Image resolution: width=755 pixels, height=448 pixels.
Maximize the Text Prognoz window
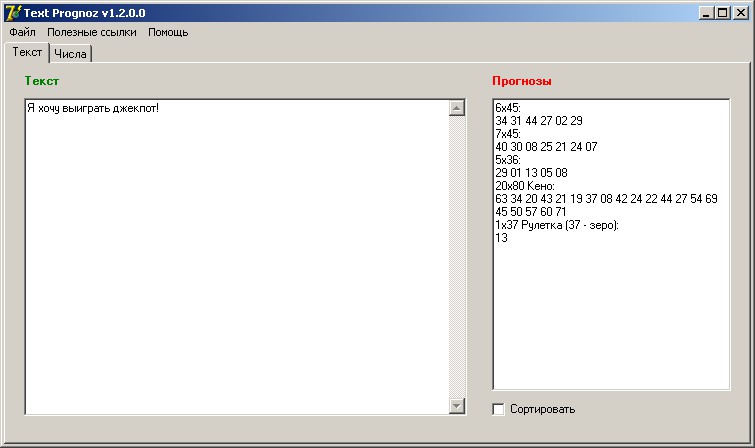[723, 13]
